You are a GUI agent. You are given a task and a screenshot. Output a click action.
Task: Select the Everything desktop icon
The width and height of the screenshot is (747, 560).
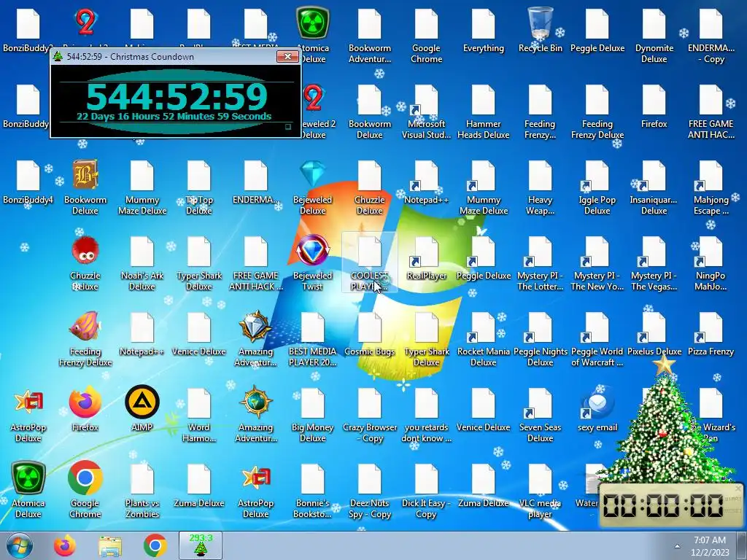(x=484, y=31)
